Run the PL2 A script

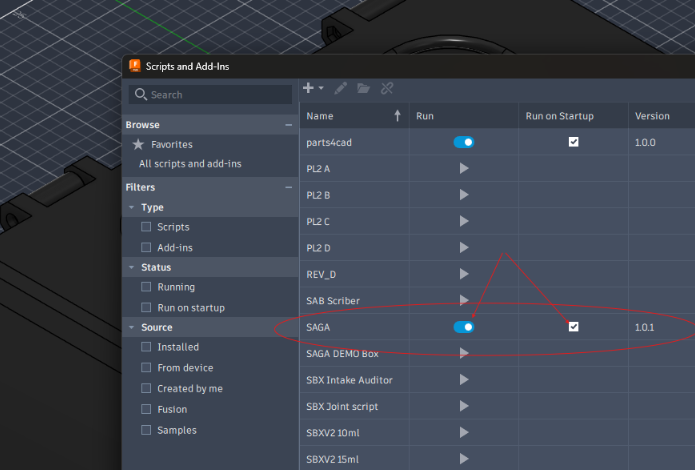point(464,168)
